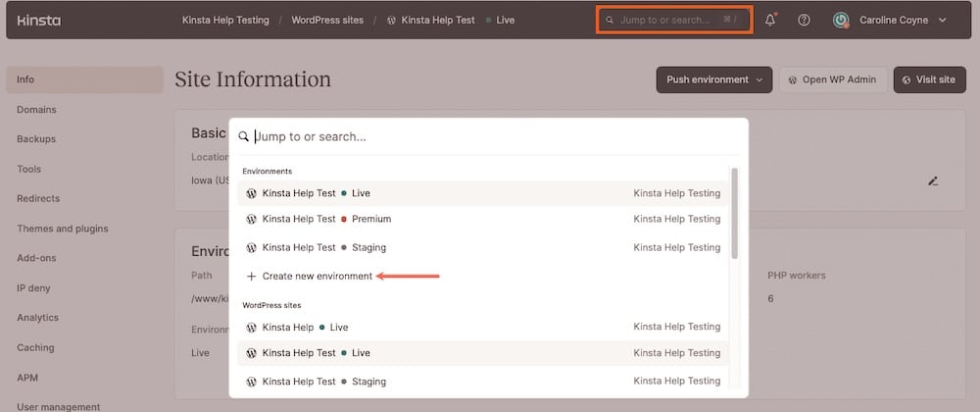
Task: Select Kinsta Help Test Premium environment
Action: [x=482, y=219]
